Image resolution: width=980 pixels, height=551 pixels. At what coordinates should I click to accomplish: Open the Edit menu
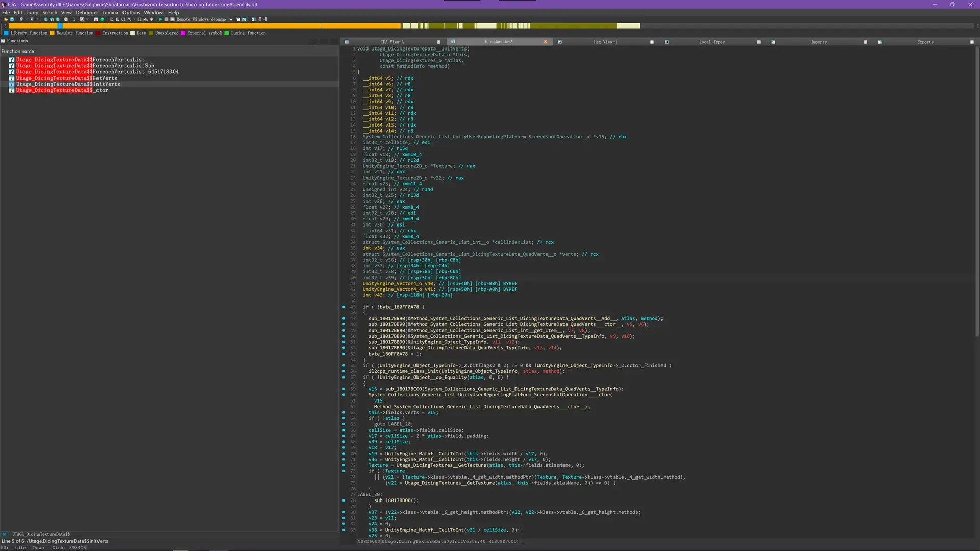pyautogui.click(x=18, y=13)
